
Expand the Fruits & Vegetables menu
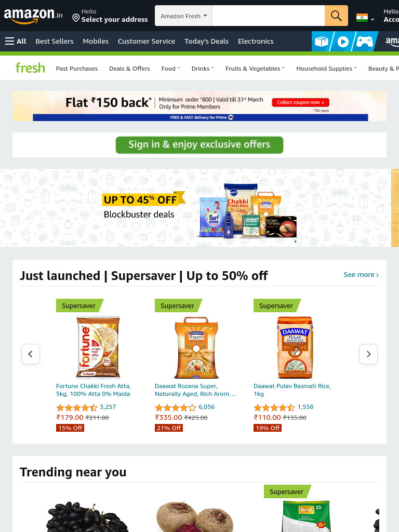click(255, 69)
